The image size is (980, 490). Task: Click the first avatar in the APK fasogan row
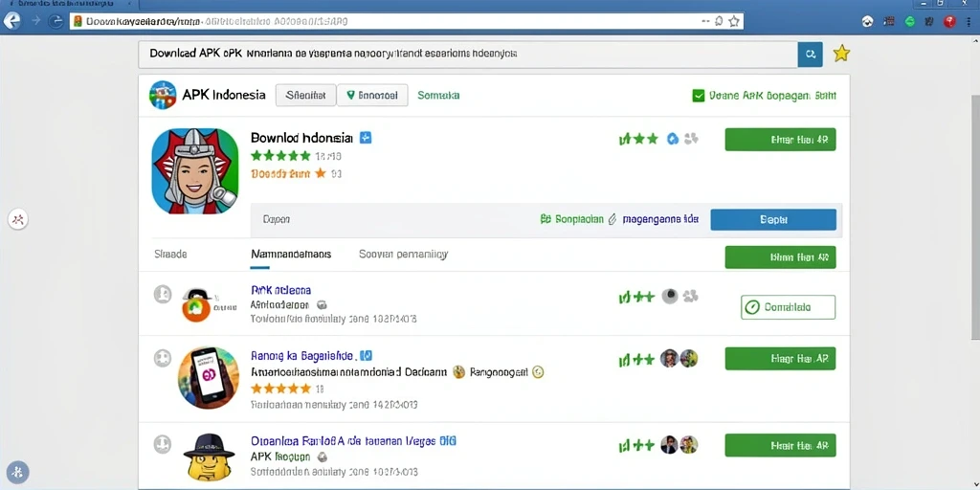point(669,444)
